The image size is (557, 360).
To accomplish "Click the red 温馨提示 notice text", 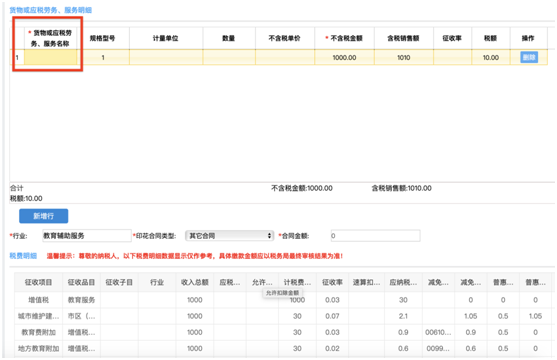I will point(195,256).
